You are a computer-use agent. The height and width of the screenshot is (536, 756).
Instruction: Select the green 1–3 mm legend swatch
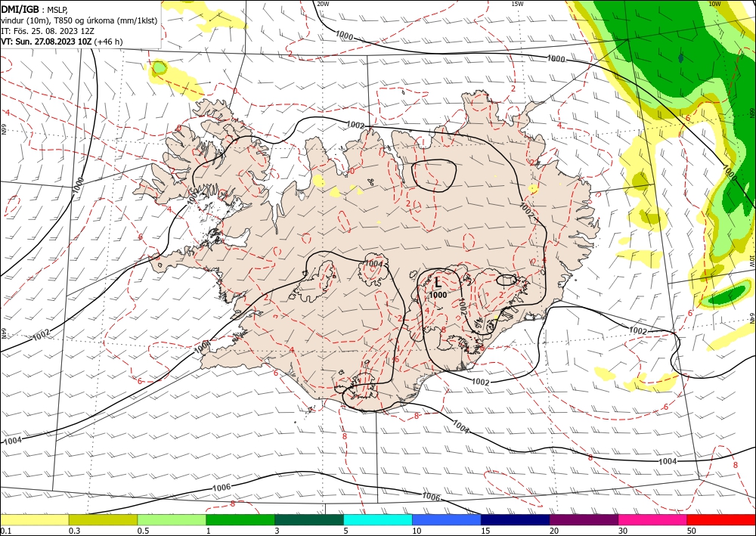[240, 519]
